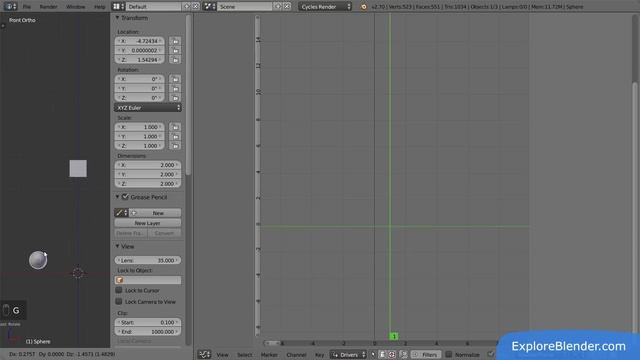Screen dimensions: 640x360
Task: Add a new scene with plus icon
Action: pos(278,7)
